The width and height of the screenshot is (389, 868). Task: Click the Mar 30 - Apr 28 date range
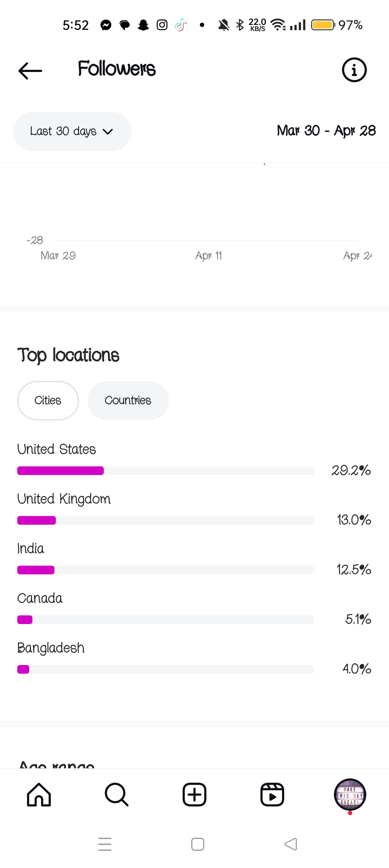tap(326, 131)
